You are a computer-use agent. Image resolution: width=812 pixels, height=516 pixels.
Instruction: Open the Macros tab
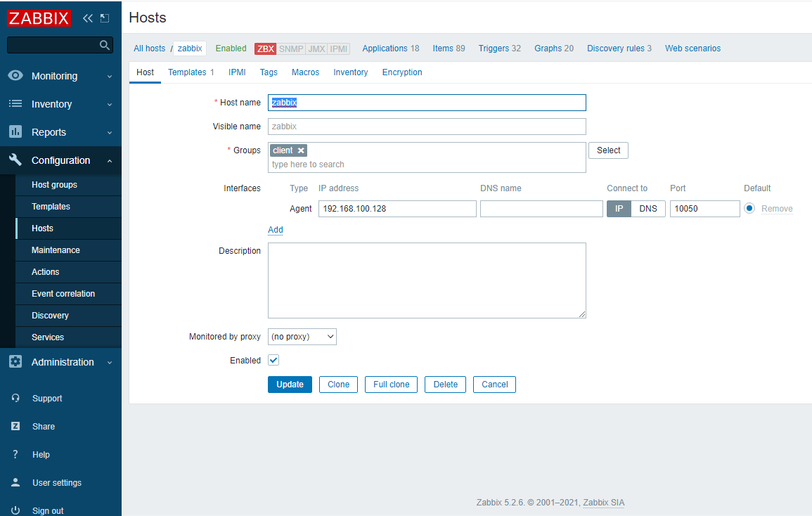(x=306, y=72)
